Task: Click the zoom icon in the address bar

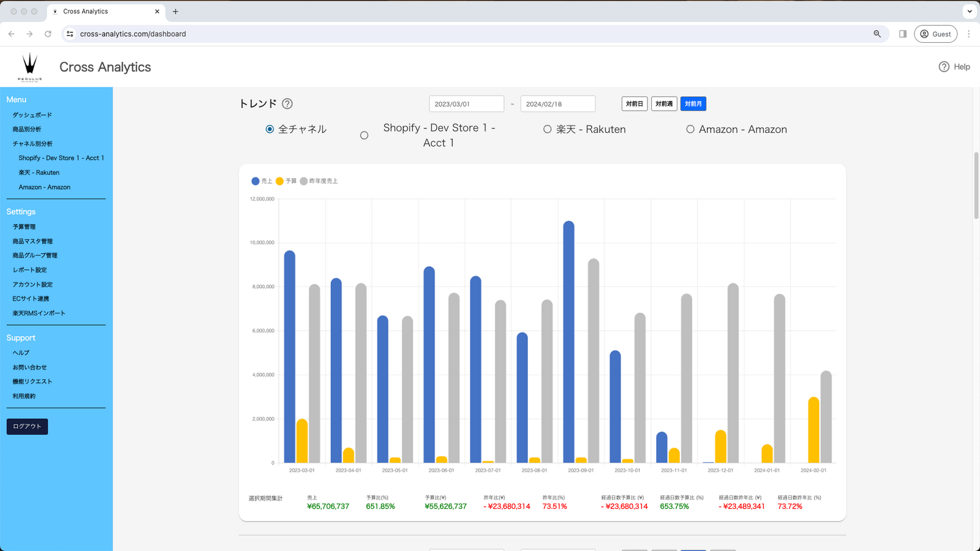Action: pos(878,34)
